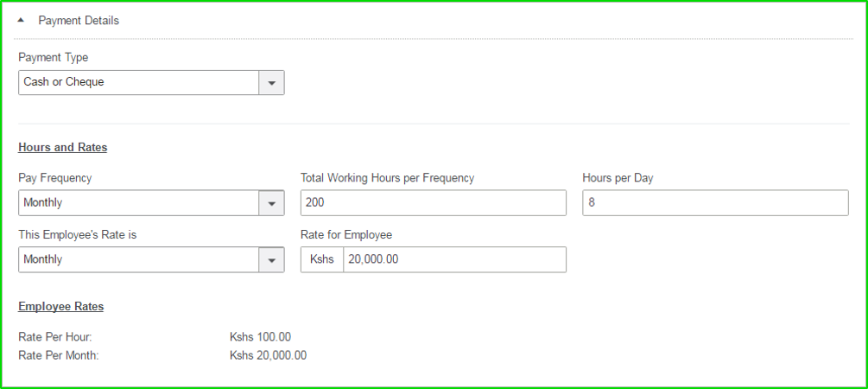Click the Employee Rates heading
This screenshot has height=389, width=868.
pyautogui.click(x=61, y=306)
